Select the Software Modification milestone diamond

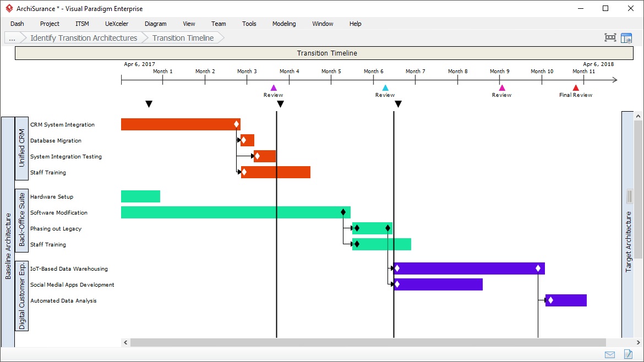pos(343,212)
